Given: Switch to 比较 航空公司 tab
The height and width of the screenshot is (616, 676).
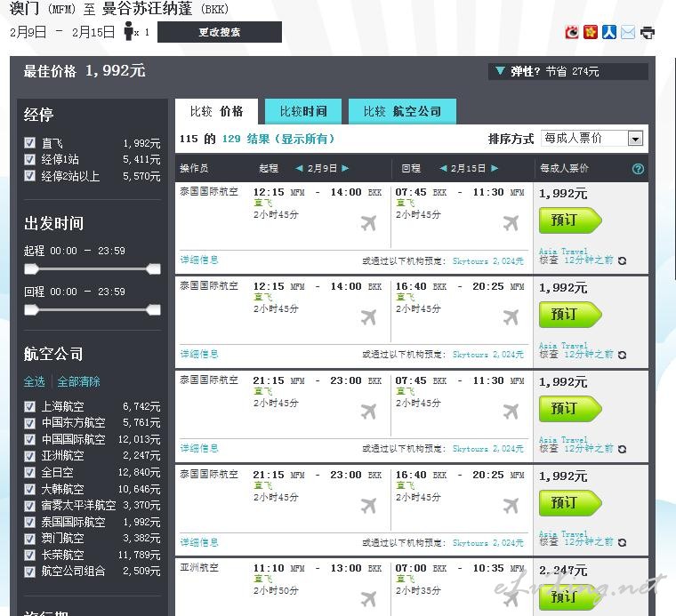Looking at the screenshot, I should pyautogui.click(x=402, y=112).
